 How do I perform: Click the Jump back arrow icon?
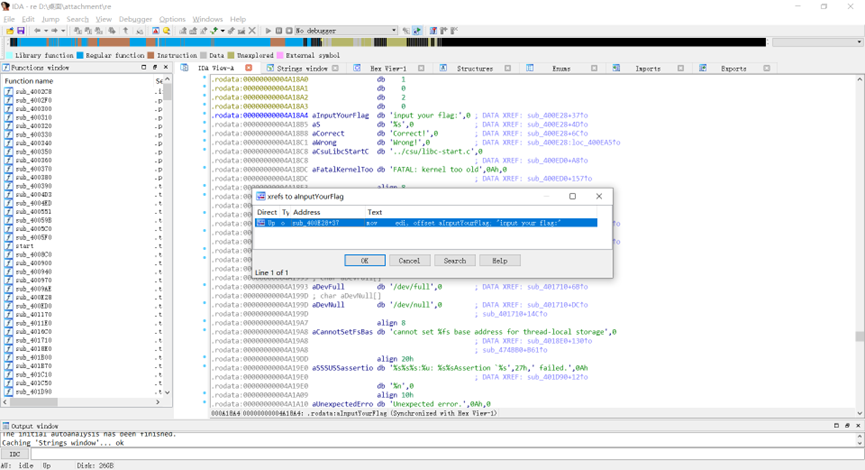[36, 31]
